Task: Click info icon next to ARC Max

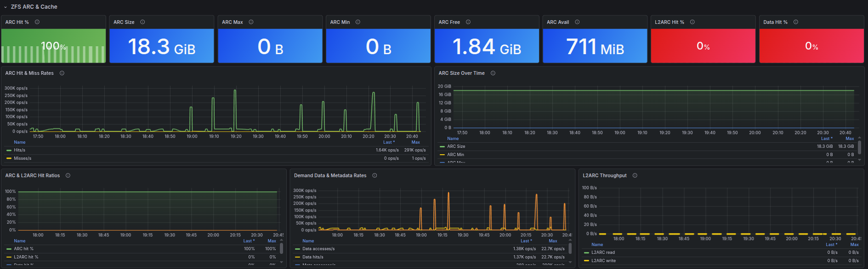Action: click(x=251, y=22)
